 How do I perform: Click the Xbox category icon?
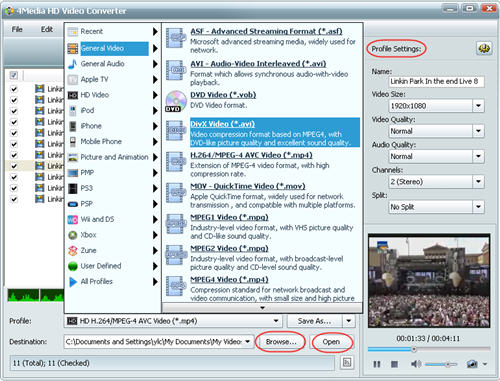point(72,235)
